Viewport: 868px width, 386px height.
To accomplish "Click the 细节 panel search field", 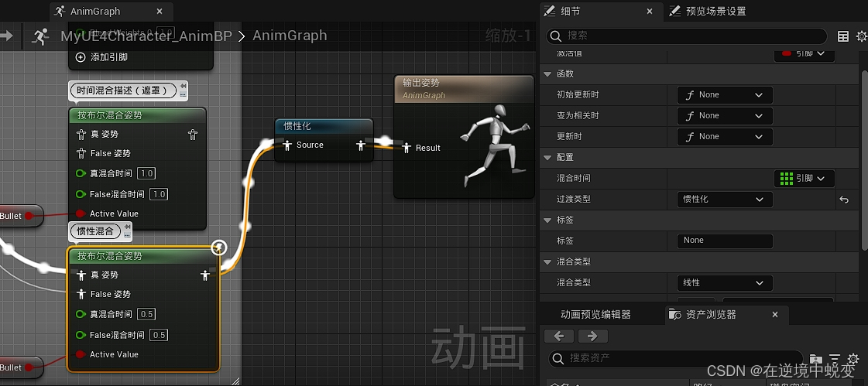I will tap(687, 36).
